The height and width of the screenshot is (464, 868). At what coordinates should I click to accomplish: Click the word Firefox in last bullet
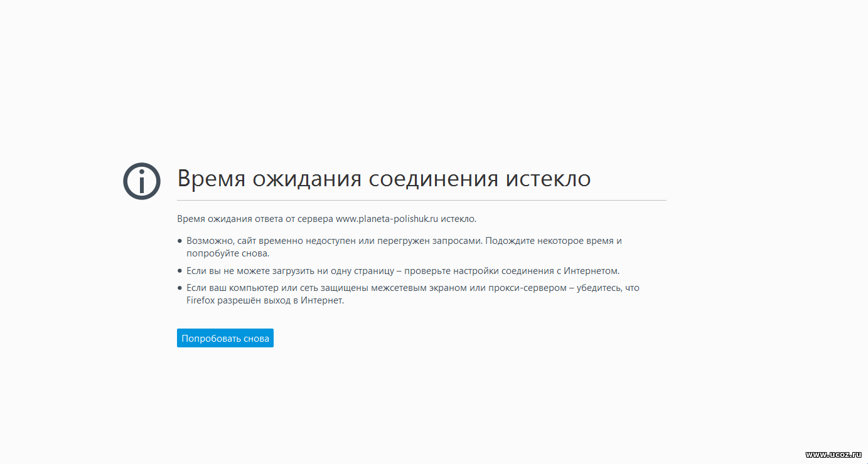pyautogui.click(x=200, y=300)
